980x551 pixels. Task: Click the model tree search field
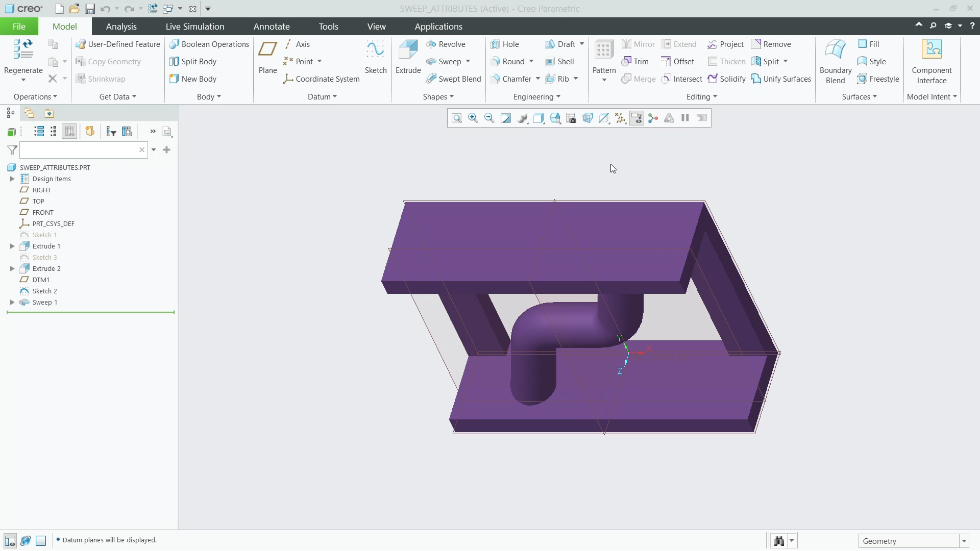coord(84,150)
